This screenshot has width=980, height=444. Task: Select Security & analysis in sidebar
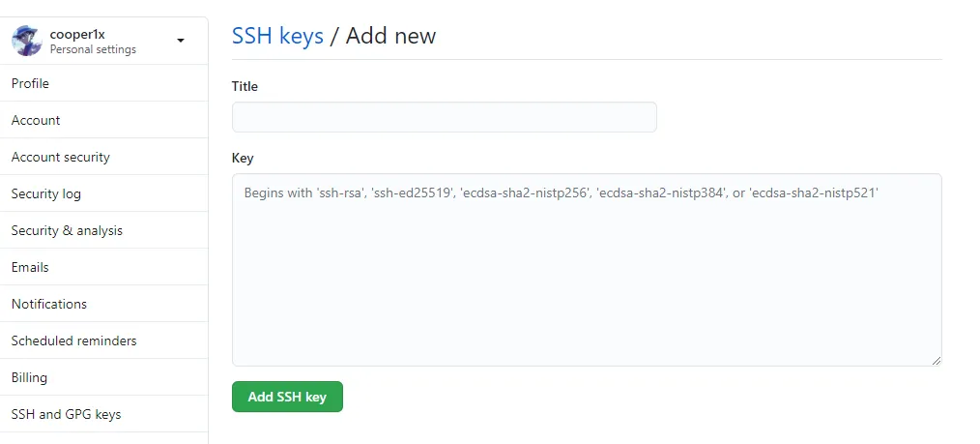point(67,230)
